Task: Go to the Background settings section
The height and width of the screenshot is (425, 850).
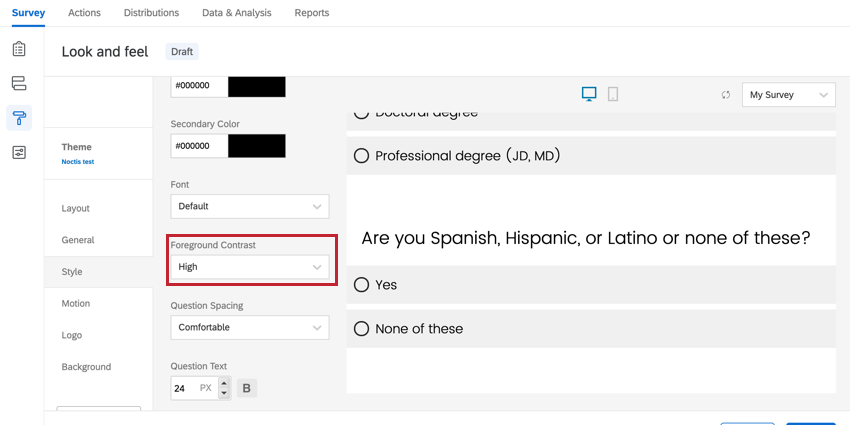Action: [x=86, y=367]
